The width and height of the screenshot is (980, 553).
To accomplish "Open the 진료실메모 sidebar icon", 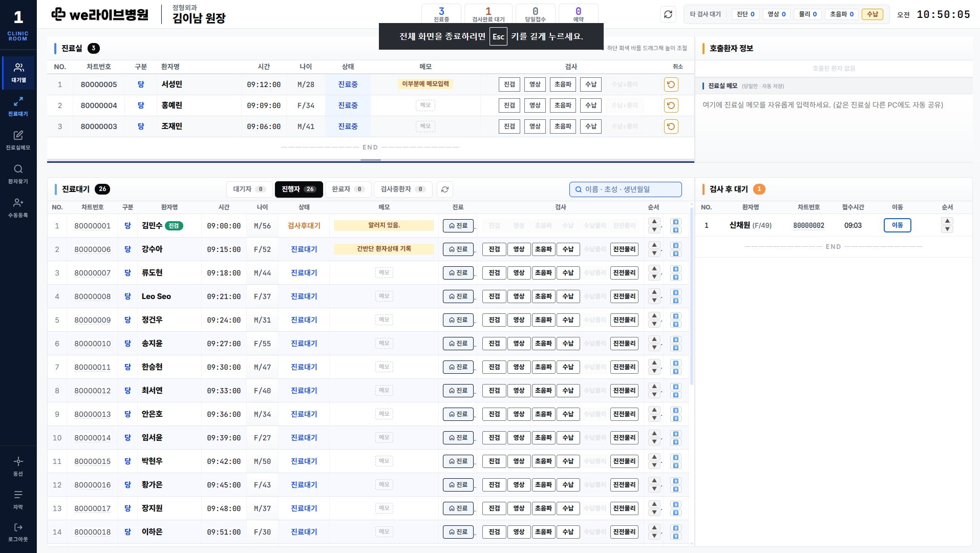I will [18, 140].
